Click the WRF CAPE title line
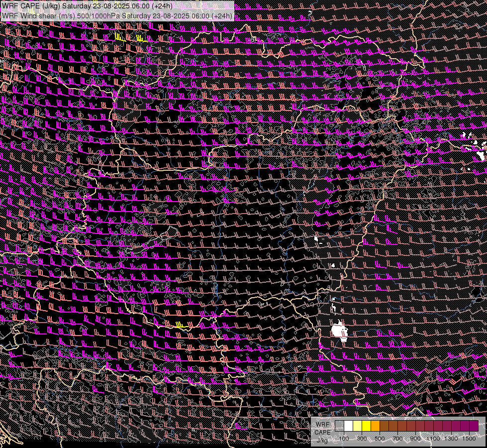The image size is (487, 448). (87, 6)
